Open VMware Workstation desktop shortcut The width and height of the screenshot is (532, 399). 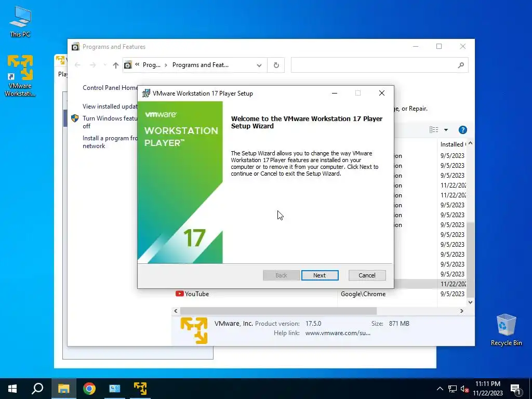point(20,75)
